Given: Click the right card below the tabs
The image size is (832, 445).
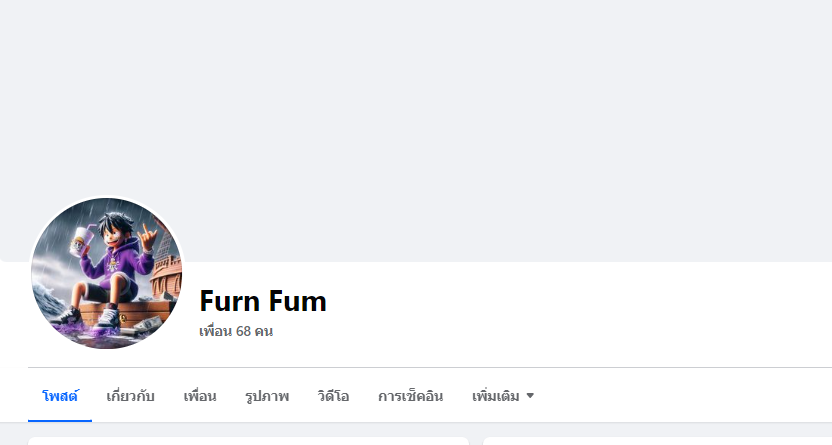Looking at the screenshot, I should pyautogui.click(x=657, y=440).
